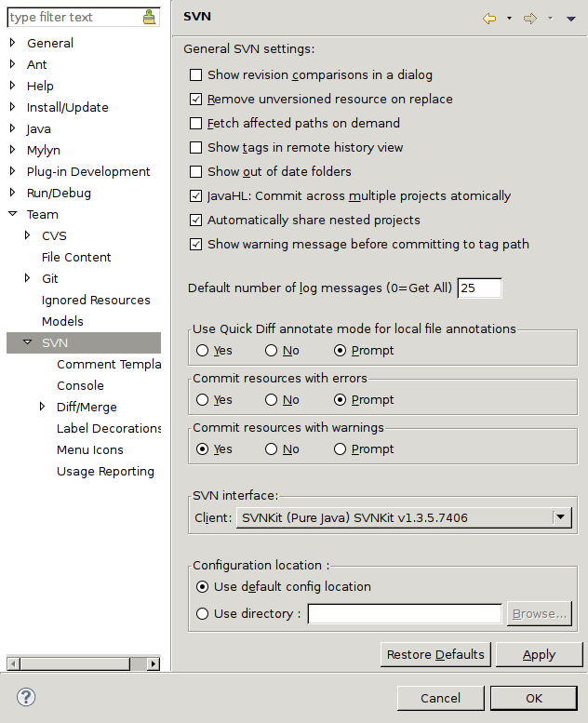Click the clear filter text broom icon

coord(149,17)
